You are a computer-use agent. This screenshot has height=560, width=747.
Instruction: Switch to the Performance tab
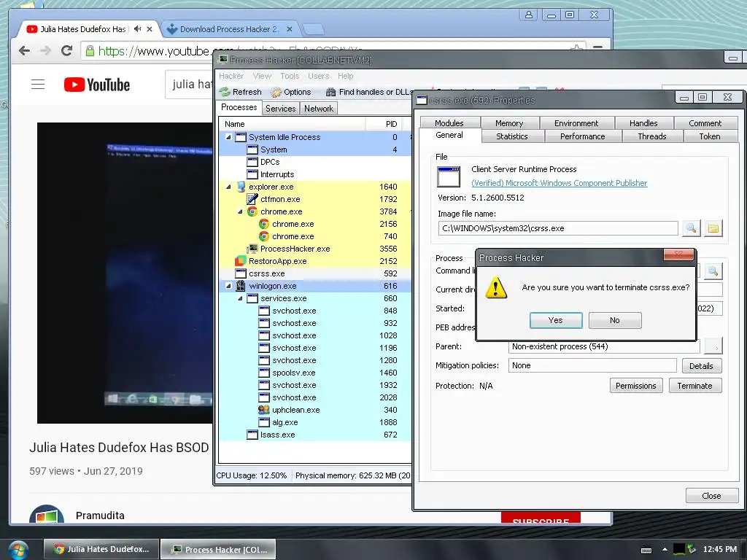click(x=583, y=136)
